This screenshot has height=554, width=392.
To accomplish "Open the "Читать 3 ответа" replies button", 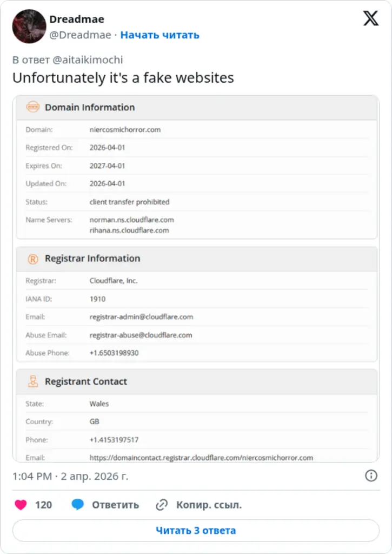I will [196, 530].
